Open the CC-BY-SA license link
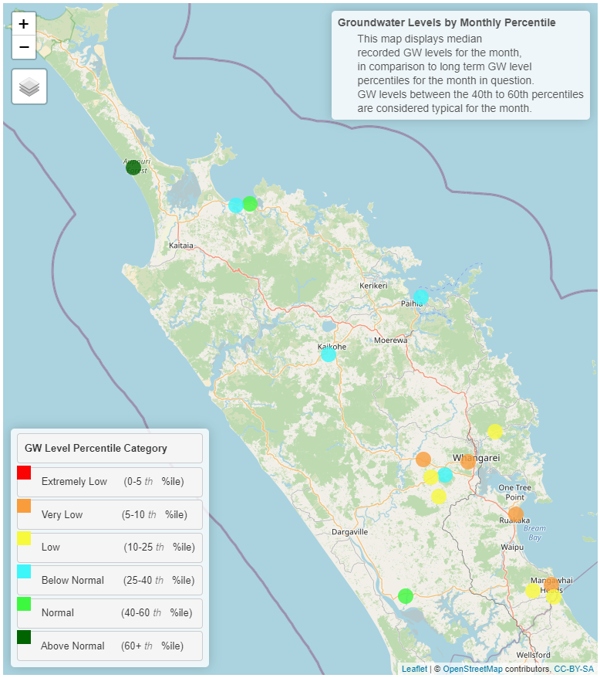Viewport: 600px width, 677px height. tap(574, 669)
